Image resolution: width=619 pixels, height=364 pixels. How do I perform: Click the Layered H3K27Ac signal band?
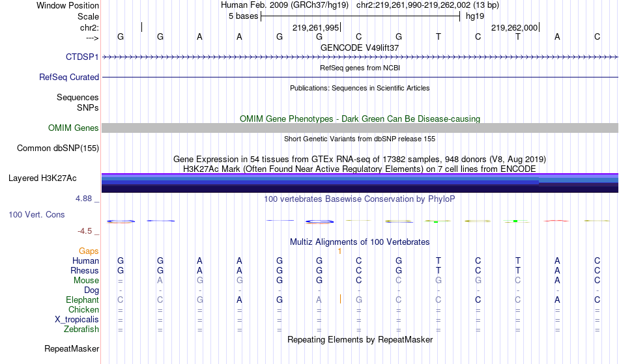360,183
